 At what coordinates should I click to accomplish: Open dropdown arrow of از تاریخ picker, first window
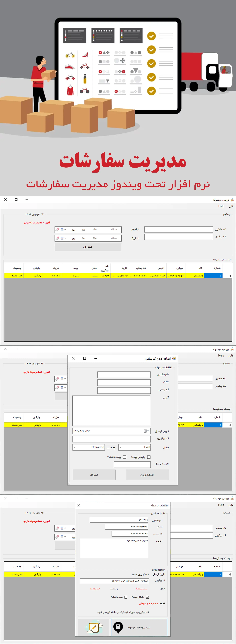(x=65, y=230)
